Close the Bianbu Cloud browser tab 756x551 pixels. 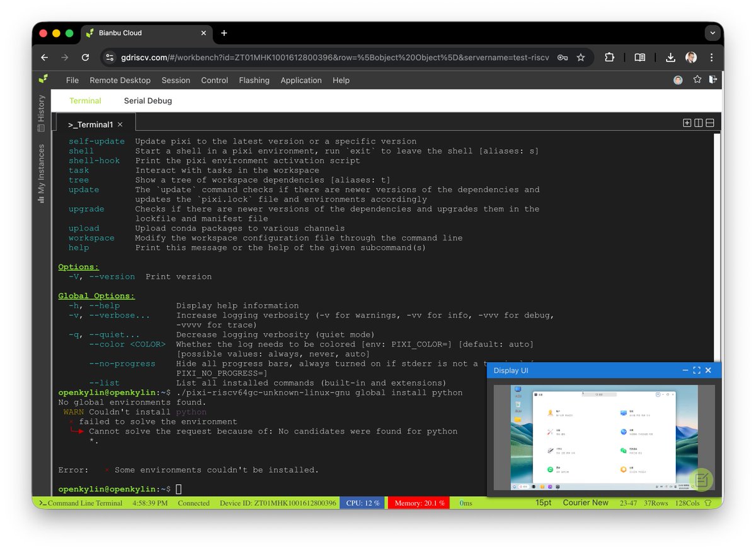(x=203, y=33)
